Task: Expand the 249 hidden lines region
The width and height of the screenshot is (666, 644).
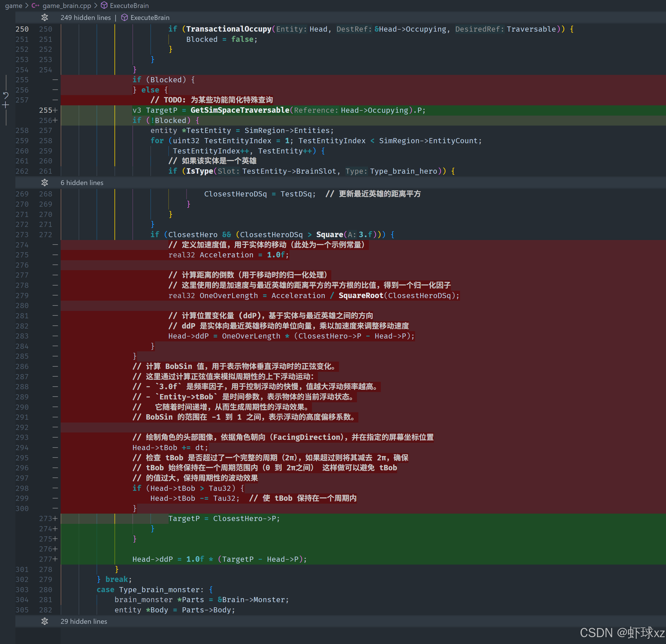Action: point(86,18)
